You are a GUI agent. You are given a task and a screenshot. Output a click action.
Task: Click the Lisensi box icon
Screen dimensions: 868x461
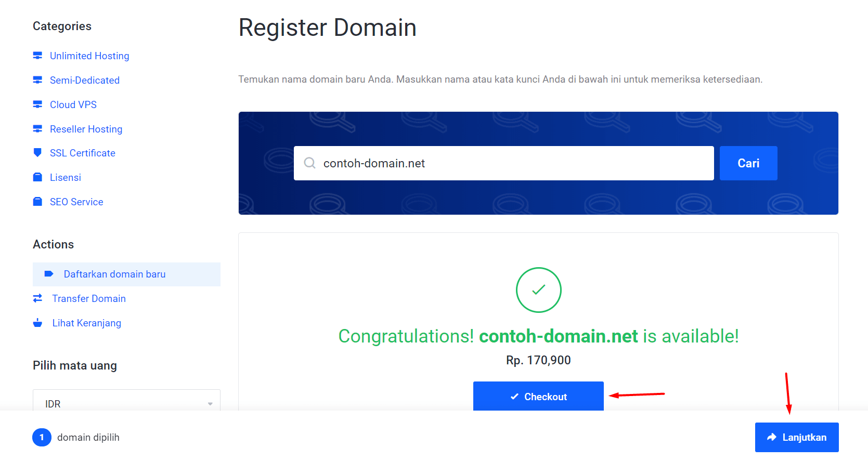pos(37,177)
